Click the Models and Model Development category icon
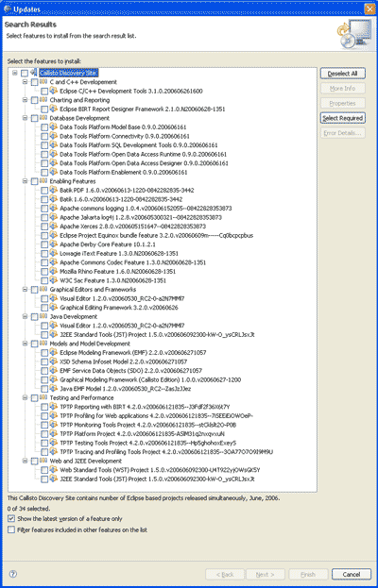 (43, 344)
